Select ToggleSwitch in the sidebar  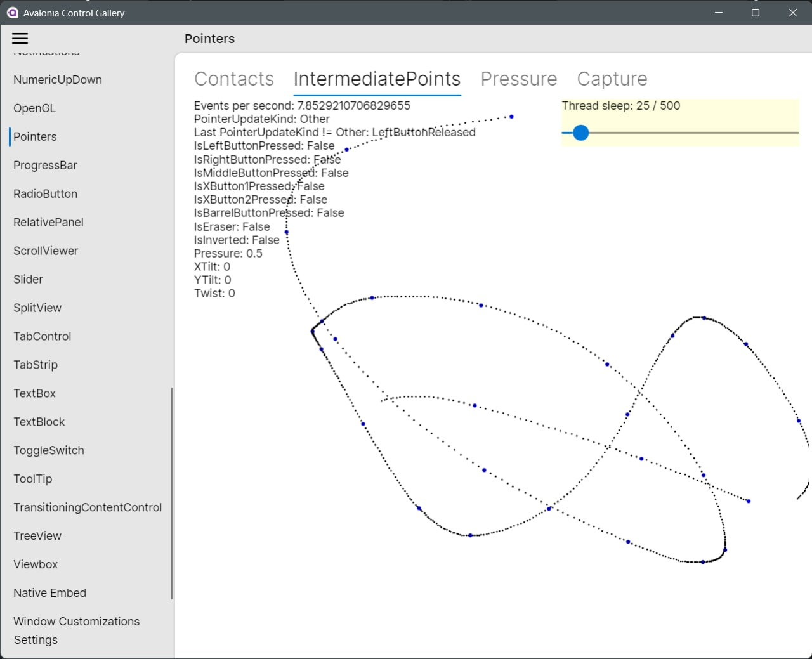pos(49,450)
